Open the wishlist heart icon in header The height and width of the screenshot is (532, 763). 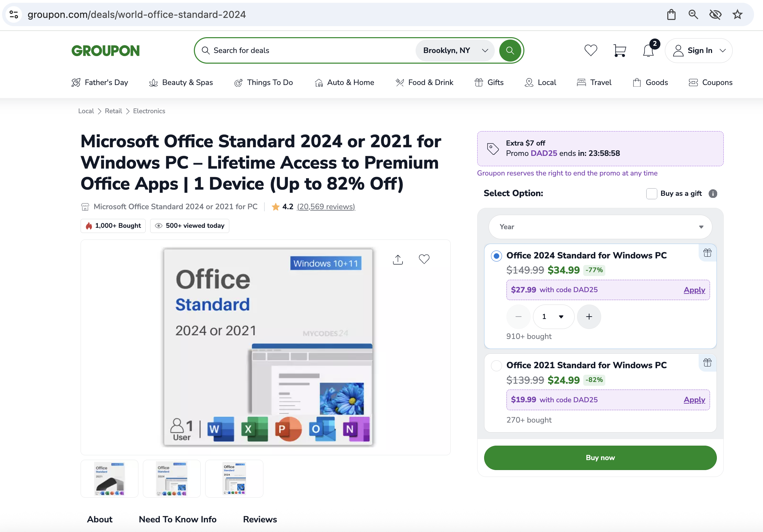point(591,51)
